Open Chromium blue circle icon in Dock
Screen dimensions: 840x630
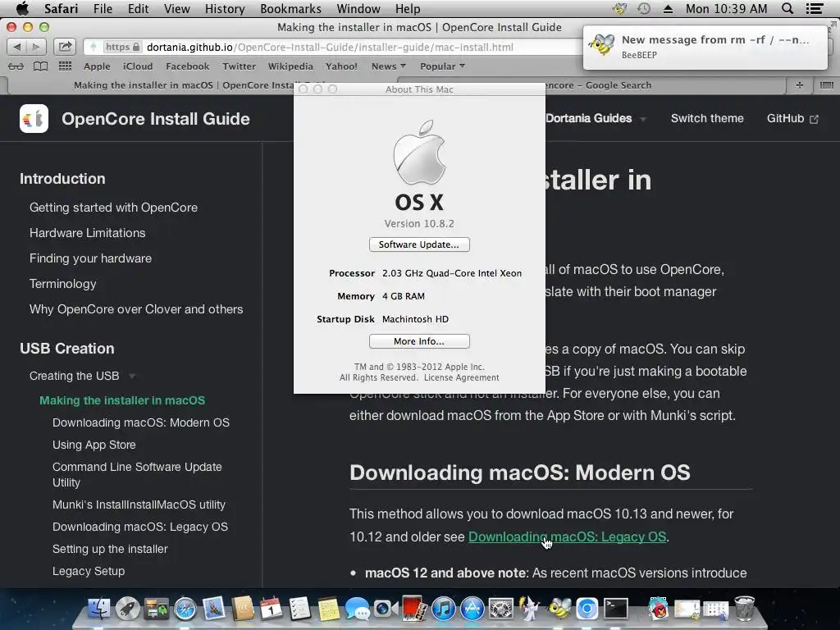[587, 609]
